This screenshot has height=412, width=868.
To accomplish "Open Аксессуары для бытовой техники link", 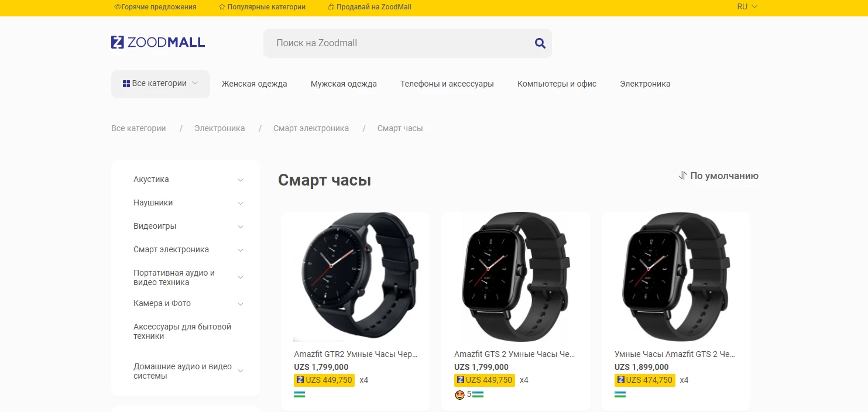I will [182, 331].
